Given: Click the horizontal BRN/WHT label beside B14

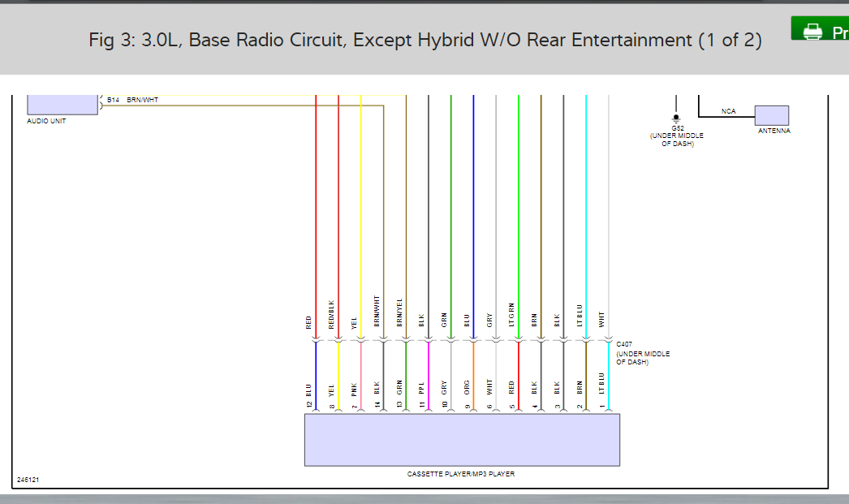Looking at the screenshot, I should (x=142, y=100).
